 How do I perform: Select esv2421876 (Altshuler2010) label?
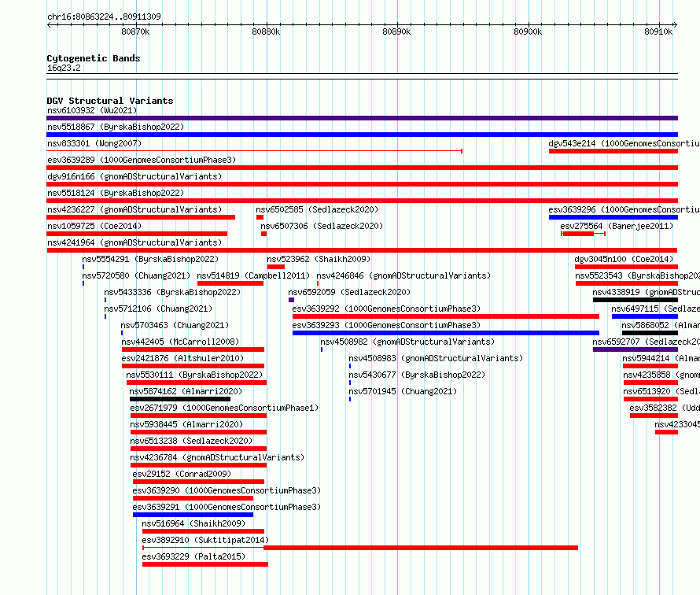click(182, 358)
